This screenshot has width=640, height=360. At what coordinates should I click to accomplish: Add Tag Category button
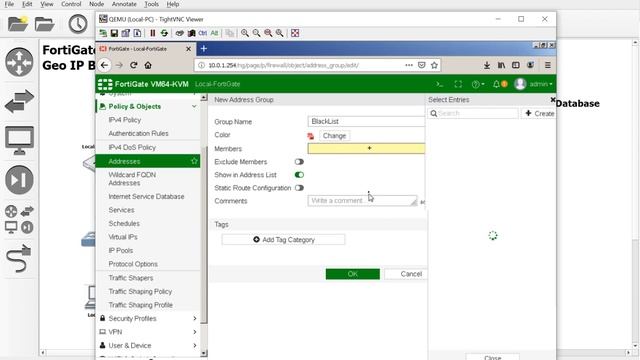click(x=283, y=240)
